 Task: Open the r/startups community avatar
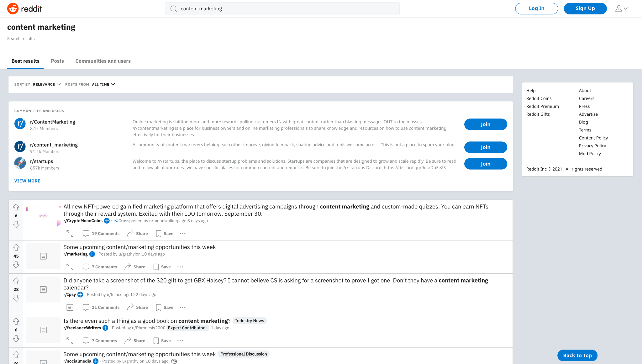coord(20,163)
